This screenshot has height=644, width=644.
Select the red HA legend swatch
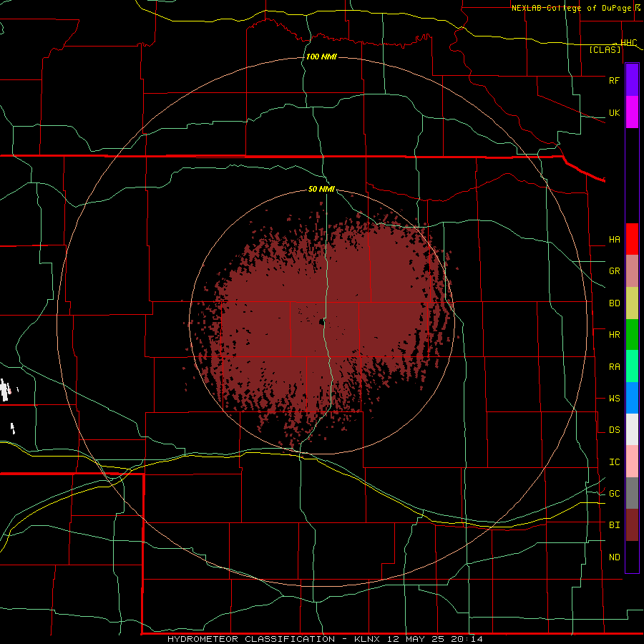pyautogui.click(x=632, y=239)
